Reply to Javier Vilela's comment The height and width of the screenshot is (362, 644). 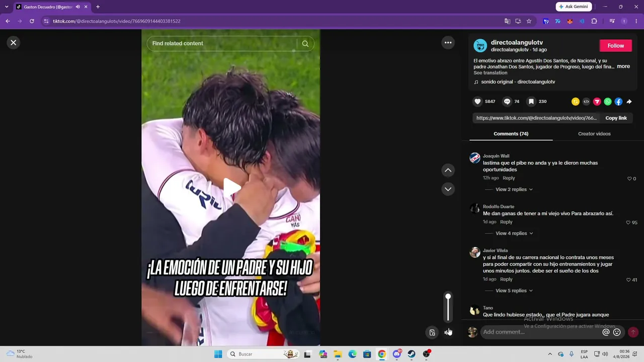506,279
